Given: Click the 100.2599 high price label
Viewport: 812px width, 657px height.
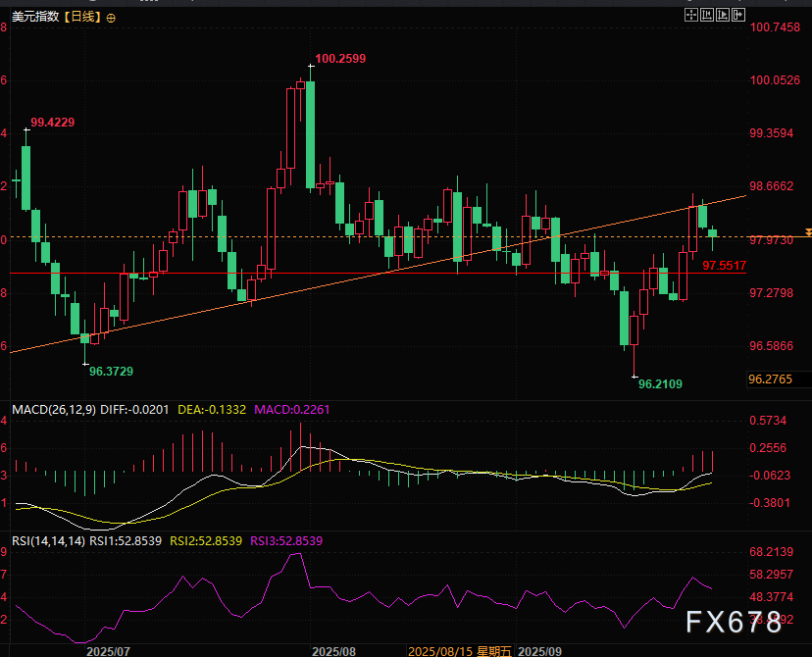Looking at the screenshot, I should [x=340, y=59].
